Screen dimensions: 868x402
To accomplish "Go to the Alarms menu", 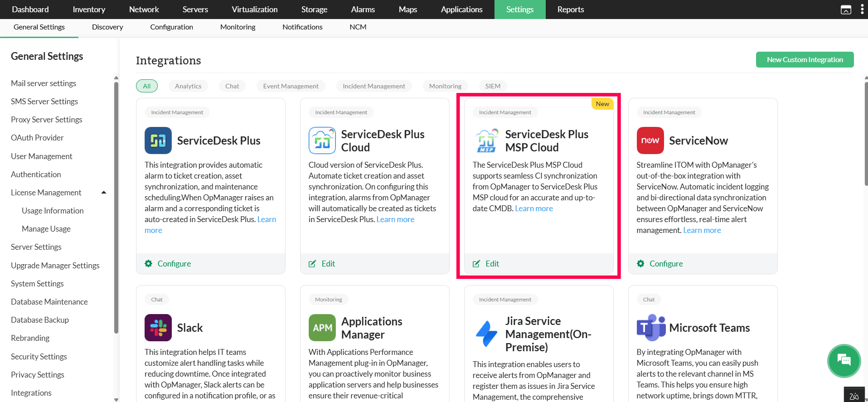I will (363, 10).
